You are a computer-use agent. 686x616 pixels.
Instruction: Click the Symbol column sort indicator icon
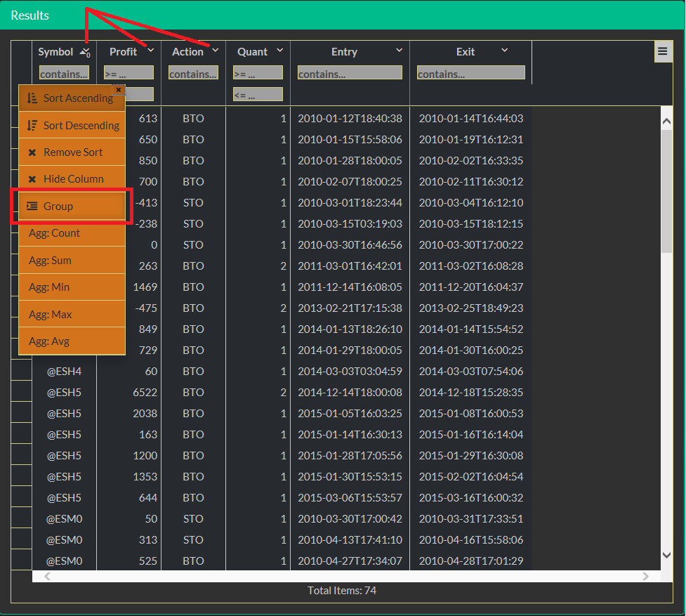point(85,53)
